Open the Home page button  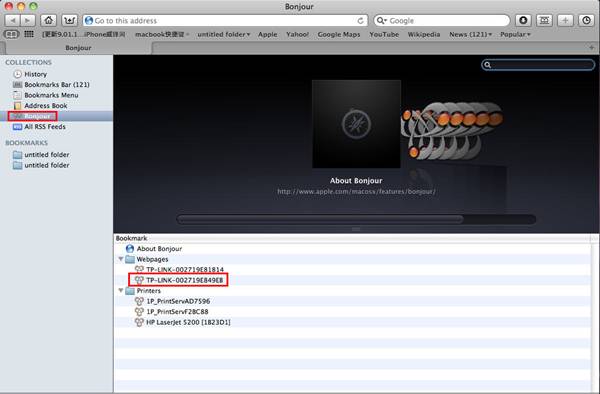click(x=49, y=20)
